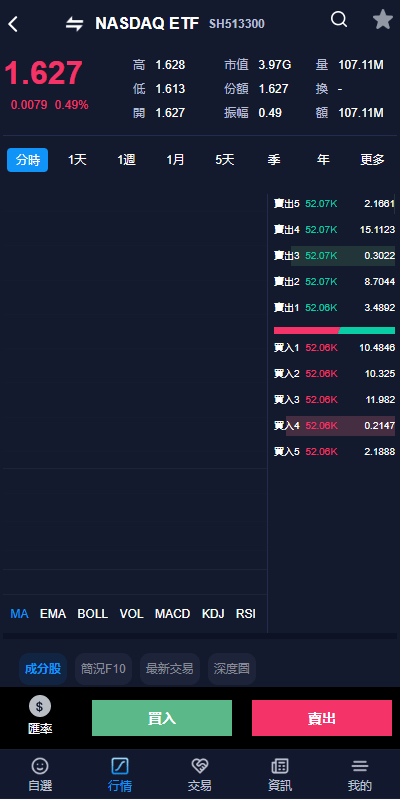
Task: Click the red-green buy/sell ratio bar
Action: click(334, 330)
